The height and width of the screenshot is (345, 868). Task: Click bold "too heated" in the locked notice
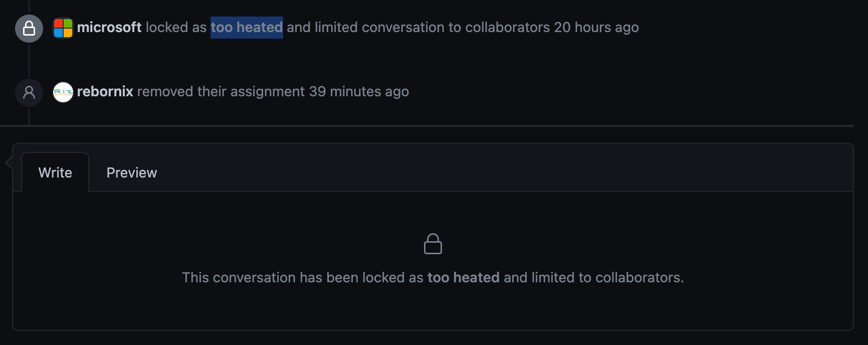[464, 278]
